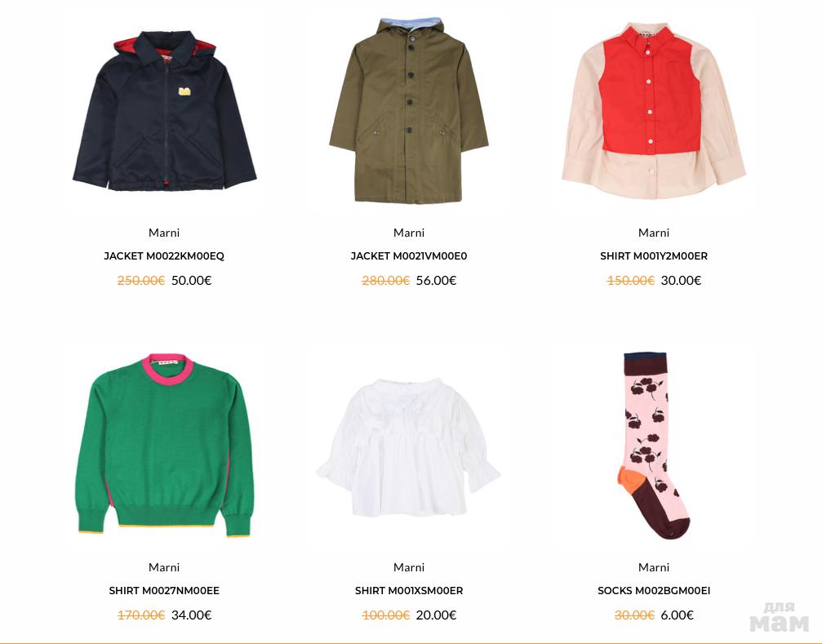This screenshot has height=644, width=822.
Task: Open SHIRT M0027NM00EE product title
Action: (164, 591)
